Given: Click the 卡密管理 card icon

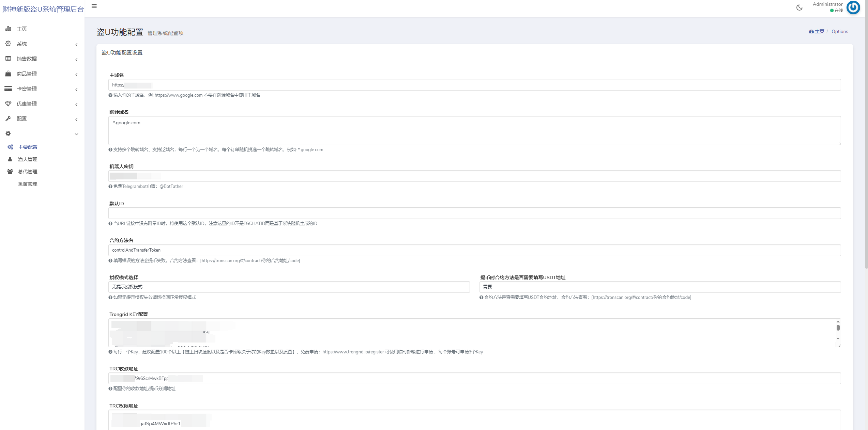Looking at the screenshot, I should click(x=8, y=89).
